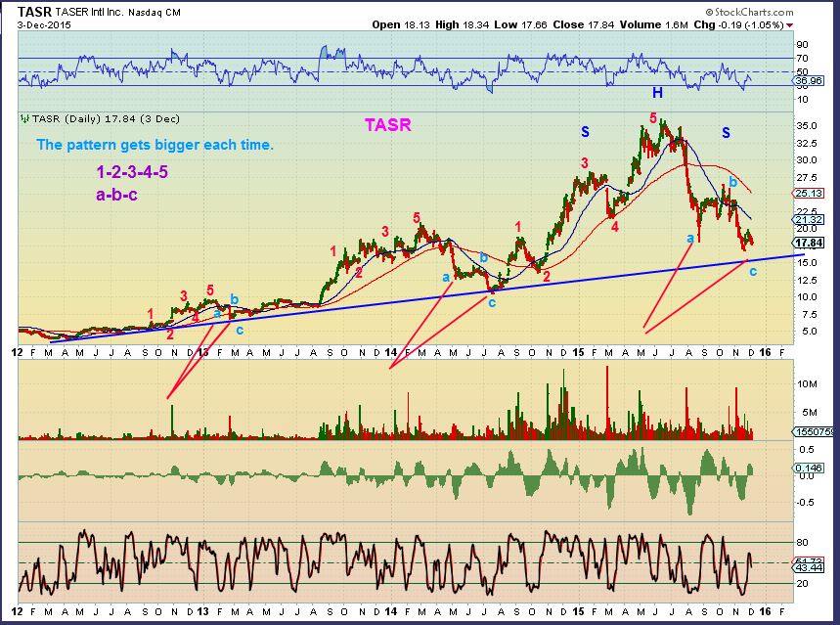Click the '90' tick on RSI axis
The image size is (840, 625).
803,44
